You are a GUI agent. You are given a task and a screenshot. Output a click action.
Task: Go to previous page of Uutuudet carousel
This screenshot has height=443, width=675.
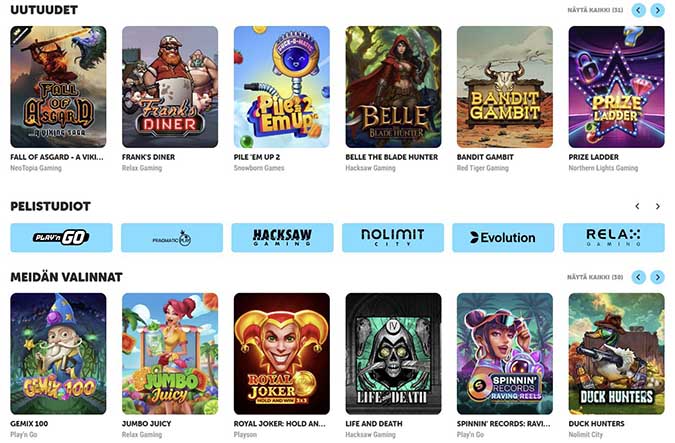[x=638, y=10]
